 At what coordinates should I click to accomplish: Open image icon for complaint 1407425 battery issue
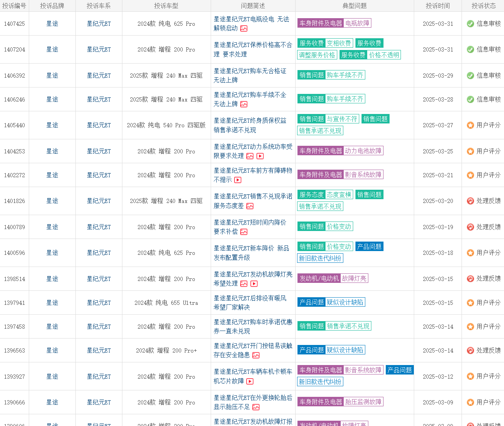pyautogui.click(x=244, y=29)
